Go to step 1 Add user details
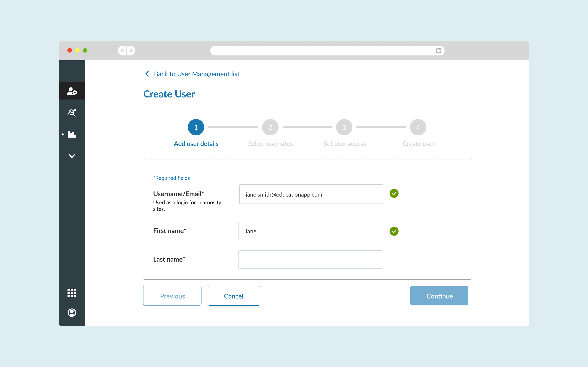588x367 pixels. tap(196, 127)
